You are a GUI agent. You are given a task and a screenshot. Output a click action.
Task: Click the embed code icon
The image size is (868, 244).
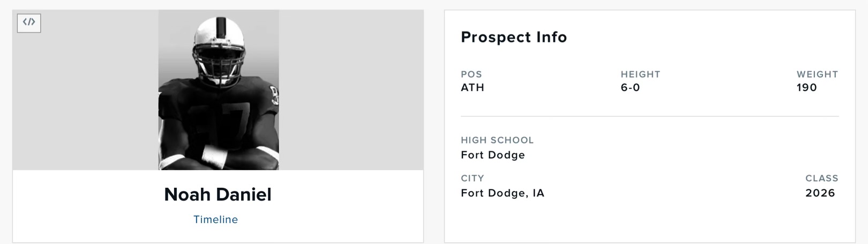29,22
